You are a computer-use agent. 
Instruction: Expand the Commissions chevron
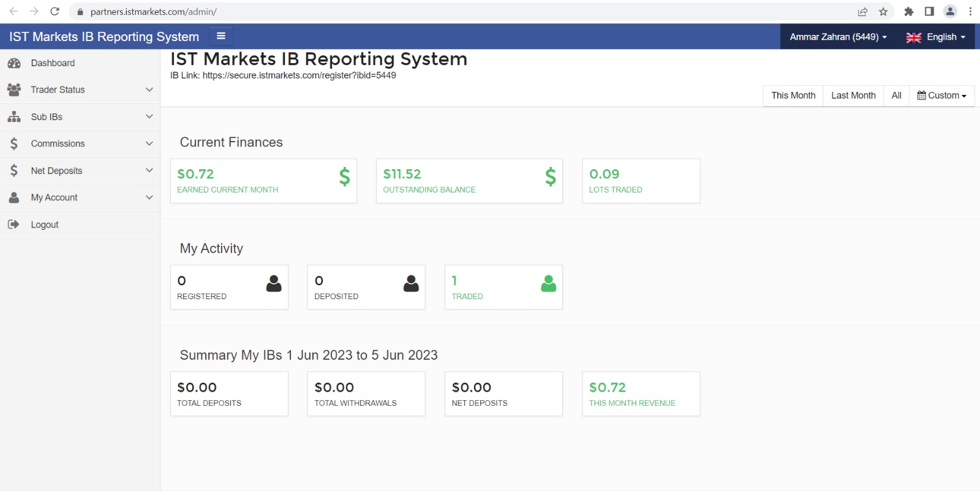(149, 143)
